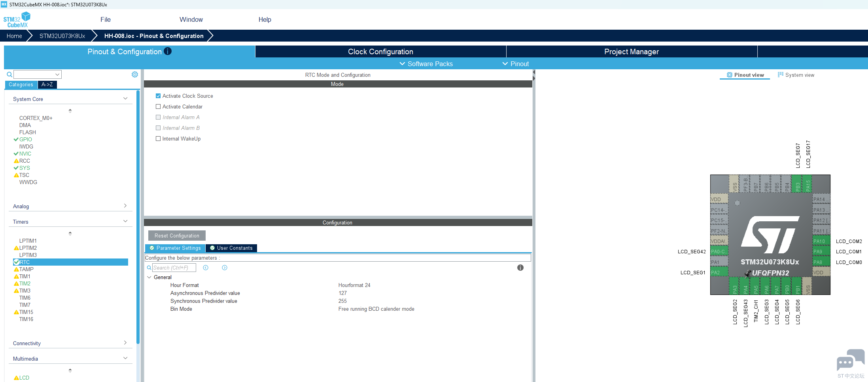Select green pin PA8 on the chip
Viewport: 868px width, 382px height.
pyautogui.click(x=821, y=262)
